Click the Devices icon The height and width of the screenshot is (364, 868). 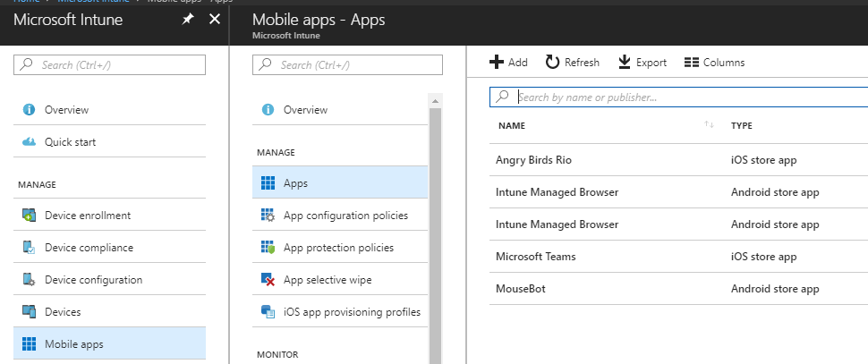tap(29, 312)
